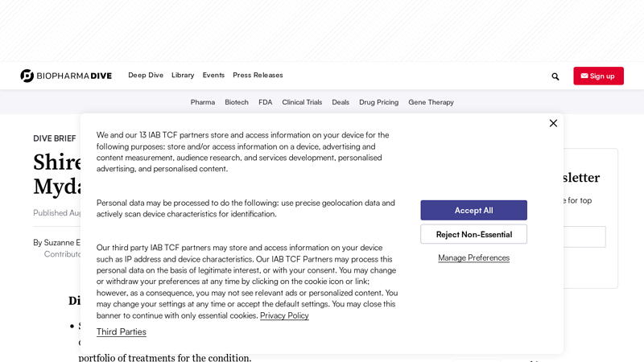Viewport: 644px width, 362px height.
Task: Open the Drug Pricing topic
Action: [x=378, y=102]
